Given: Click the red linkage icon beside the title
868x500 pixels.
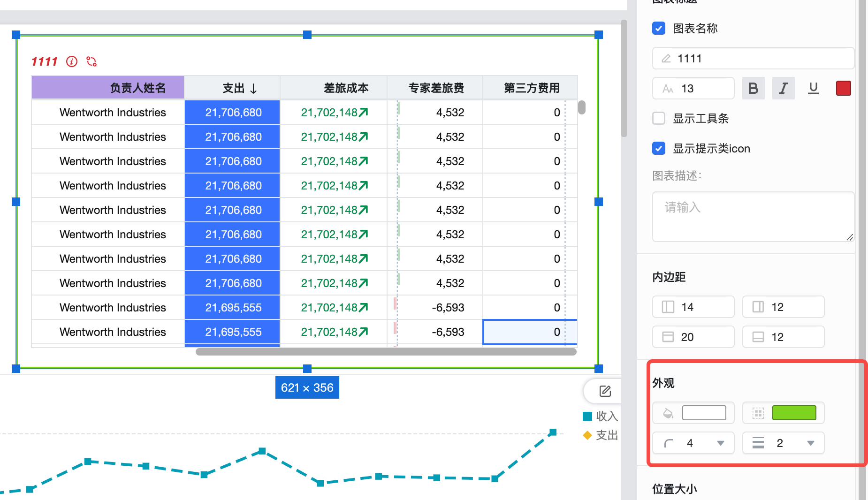Looking at the screenshot, I should (91, 61).
